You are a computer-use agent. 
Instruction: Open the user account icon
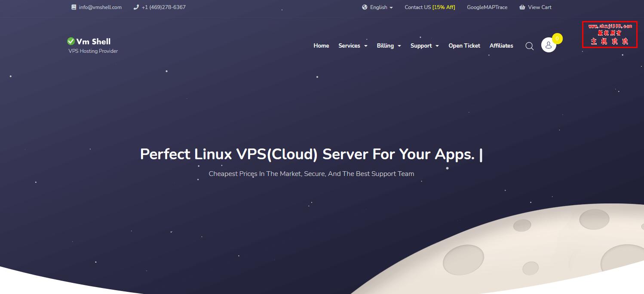point(548,45)
